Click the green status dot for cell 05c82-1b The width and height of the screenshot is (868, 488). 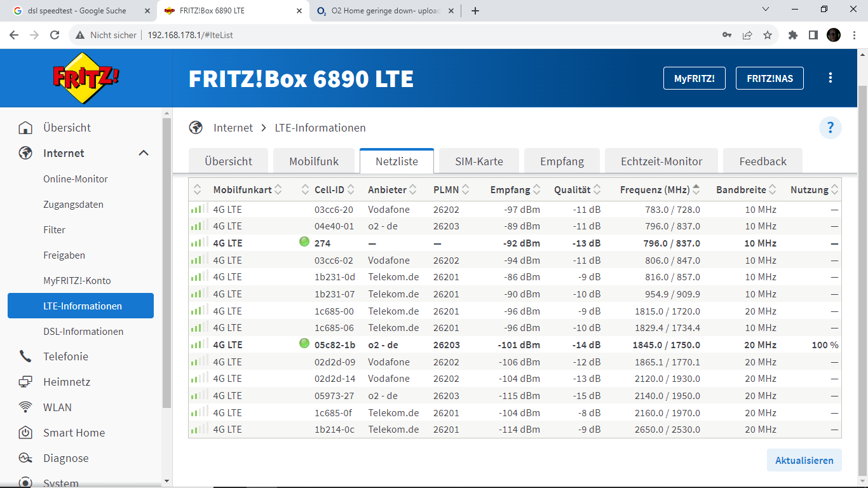coord(304,344)
